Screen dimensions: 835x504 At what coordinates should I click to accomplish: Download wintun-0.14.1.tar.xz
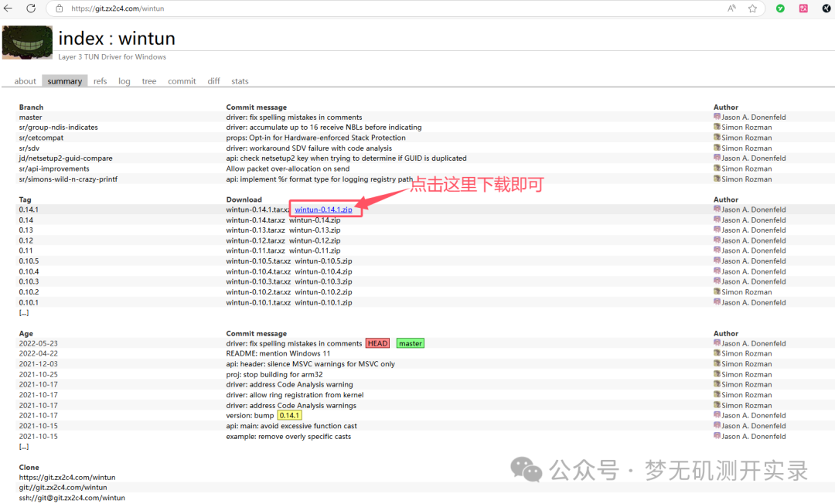[x=257, y=209]
